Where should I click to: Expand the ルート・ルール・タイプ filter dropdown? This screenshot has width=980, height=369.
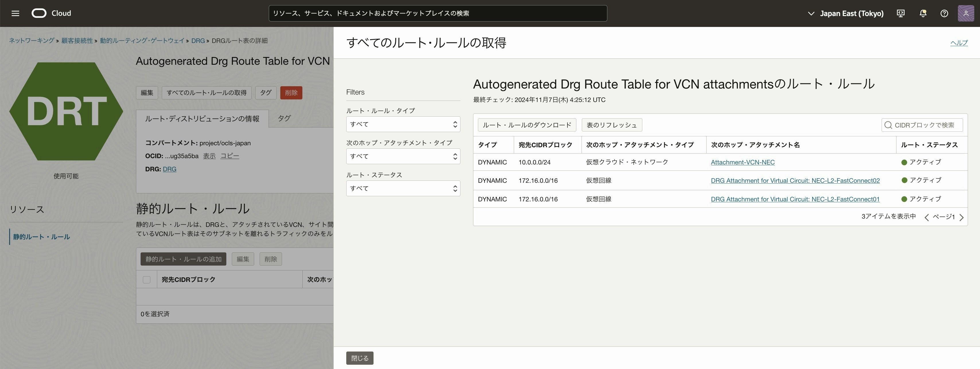403,124
